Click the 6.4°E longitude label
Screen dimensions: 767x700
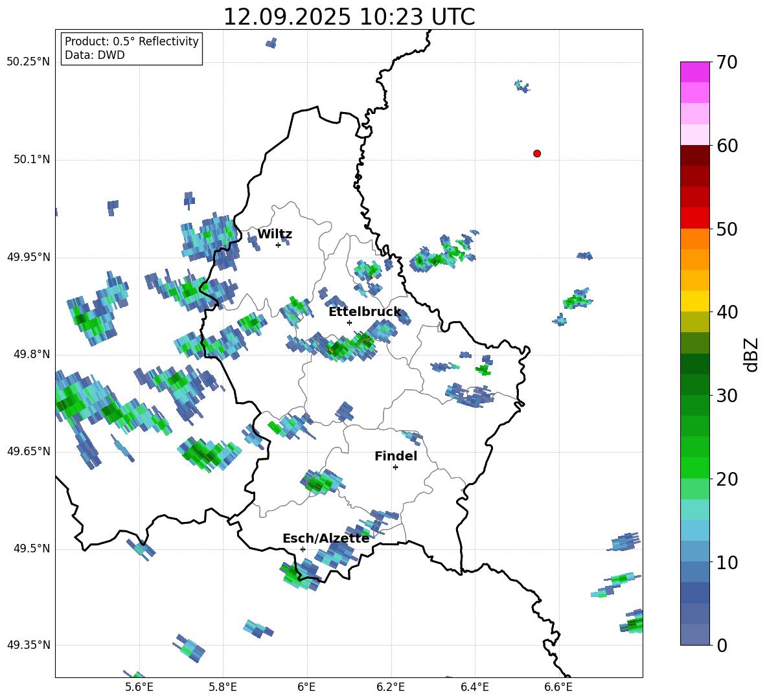click(x=475, y=687)
